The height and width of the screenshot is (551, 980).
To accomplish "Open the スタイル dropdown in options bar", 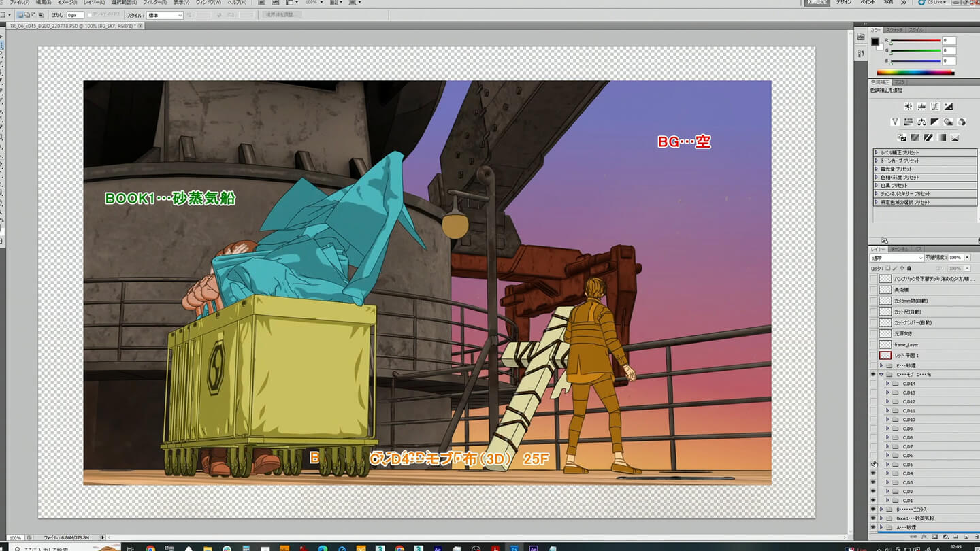I will pyautogui.click(x=165, y=15).
